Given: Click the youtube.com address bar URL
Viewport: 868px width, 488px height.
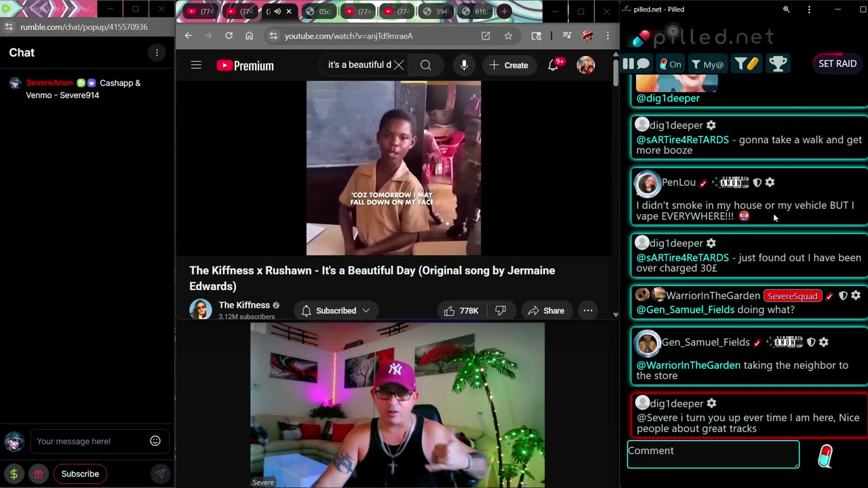Looking at the screenshot, I should (x=349, y=36).
